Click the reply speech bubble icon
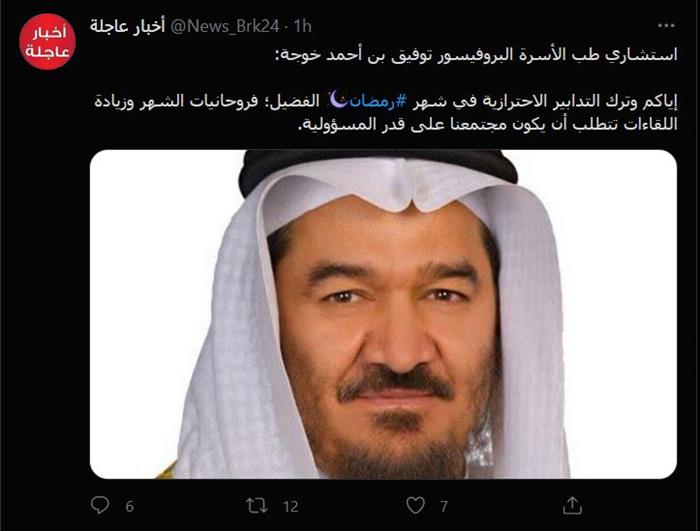 click(x=100, y=505)
